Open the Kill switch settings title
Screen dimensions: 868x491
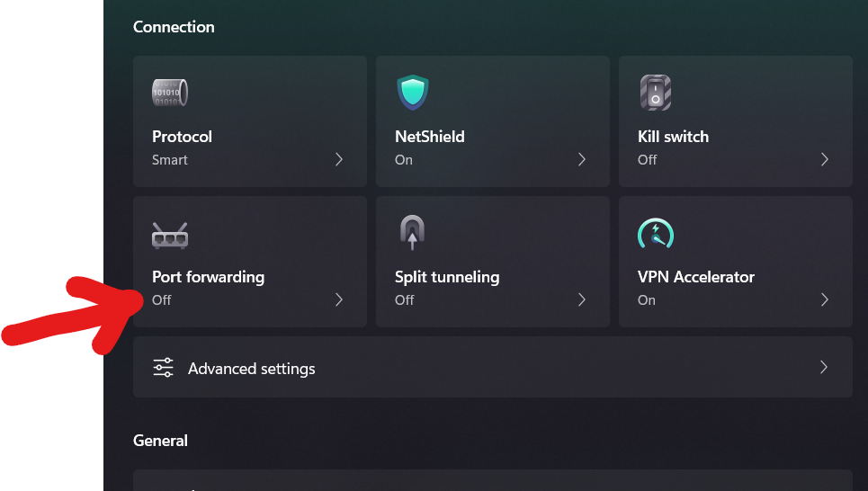(673, 137)
